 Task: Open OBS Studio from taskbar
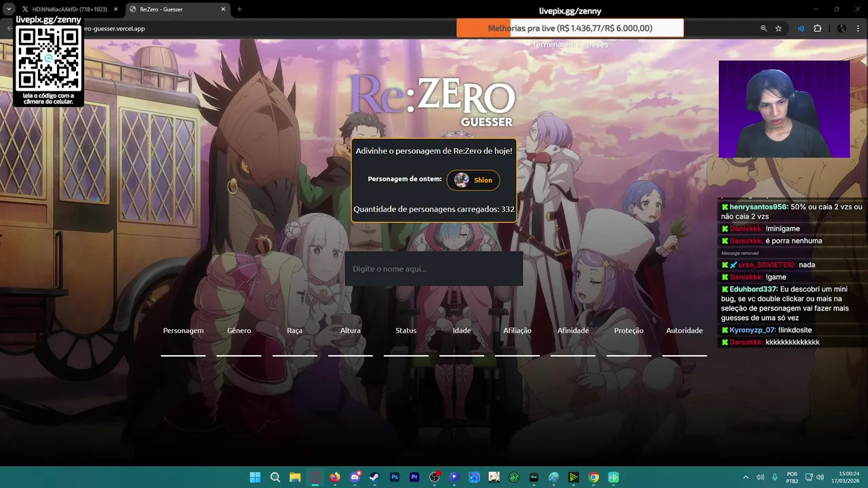tap(434, 477)
